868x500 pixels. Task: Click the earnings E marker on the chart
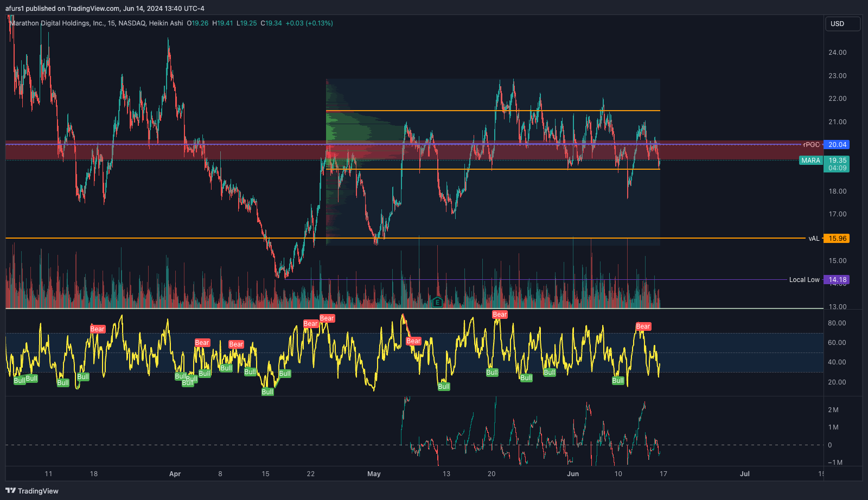(x=437, y=302)
